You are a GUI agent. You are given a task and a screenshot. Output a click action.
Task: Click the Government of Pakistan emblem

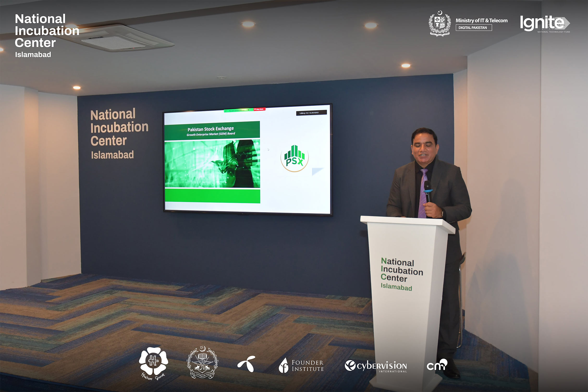[440, 23]
